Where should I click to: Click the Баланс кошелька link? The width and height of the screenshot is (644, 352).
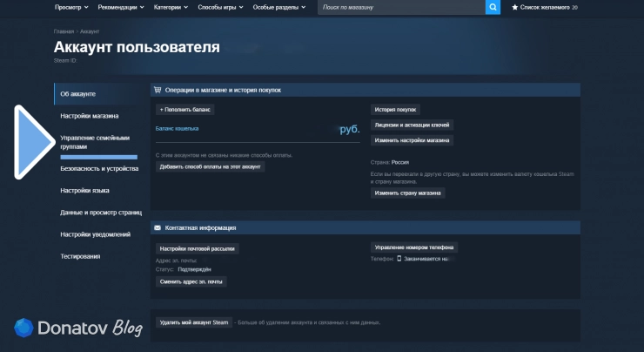pos(177,128)
